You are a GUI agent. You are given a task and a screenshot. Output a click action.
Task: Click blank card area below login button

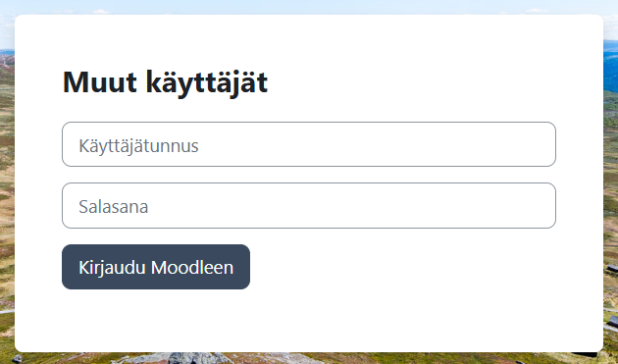(309, 320)
